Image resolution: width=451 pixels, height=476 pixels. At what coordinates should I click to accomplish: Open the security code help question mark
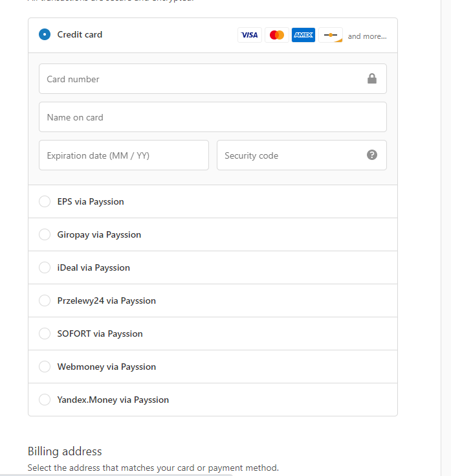(372, 155)
